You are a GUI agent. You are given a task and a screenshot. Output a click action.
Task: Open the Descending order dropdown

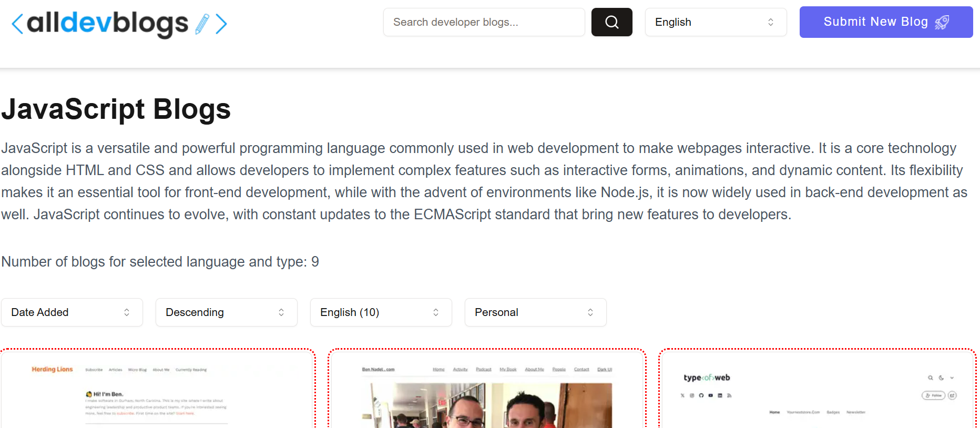tap(227, 312)
